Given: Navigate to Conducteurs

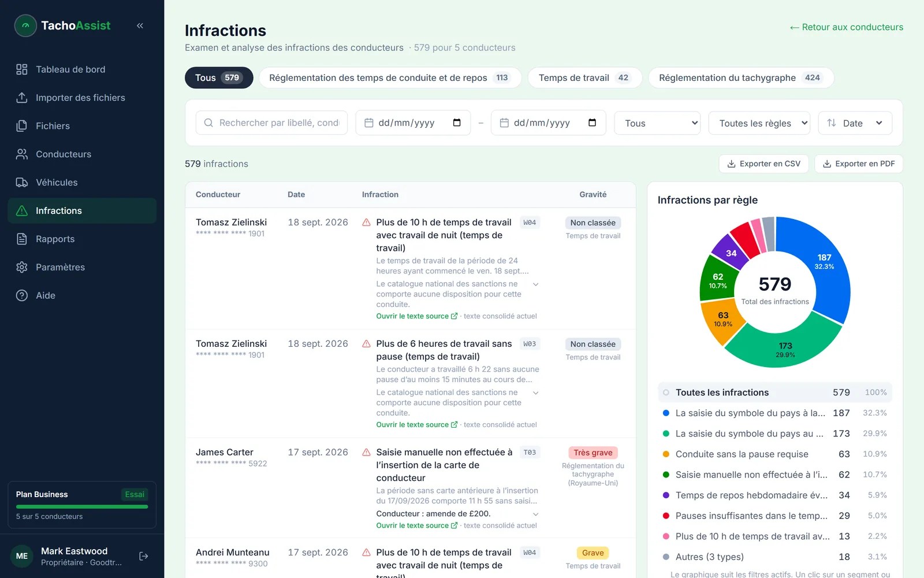Looking at the screenshot, I should click(82, 154).
